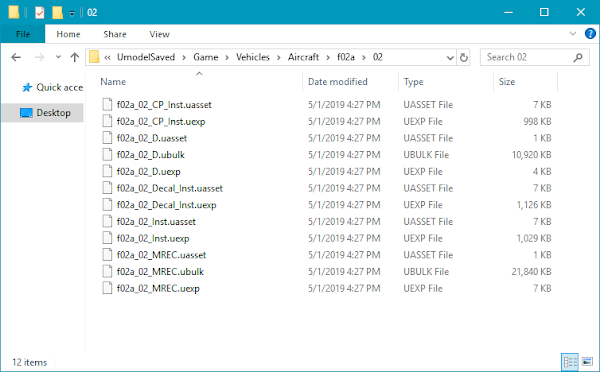Viewport: 600px width, 372px height.
Task: Click the file icon of f02a_02_Decal_Inst.uexp
Action: [107, 205]
